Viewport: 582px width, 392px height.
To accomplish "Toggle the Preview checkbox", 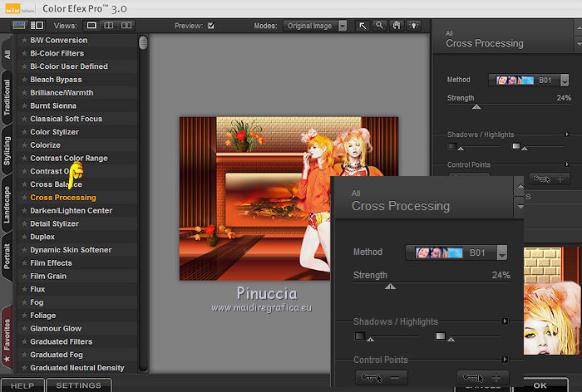I will (211, 26).
